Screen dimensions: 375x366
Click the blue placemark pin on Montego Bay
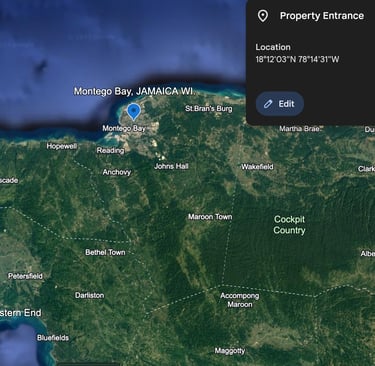(134, 111)
